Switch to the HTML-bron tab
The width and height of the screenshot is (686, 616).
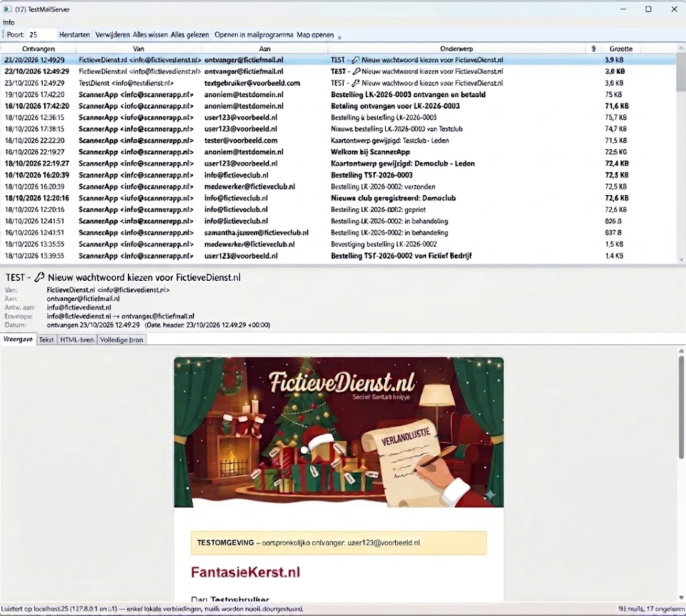click(x=77, y=340)
